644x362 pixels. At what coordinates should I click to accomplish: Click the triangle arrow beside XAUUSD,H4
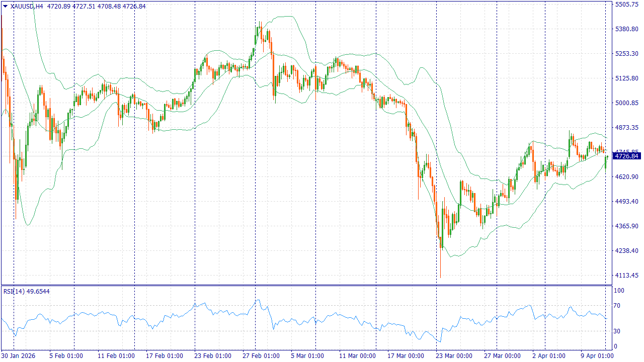click(5, 7)
